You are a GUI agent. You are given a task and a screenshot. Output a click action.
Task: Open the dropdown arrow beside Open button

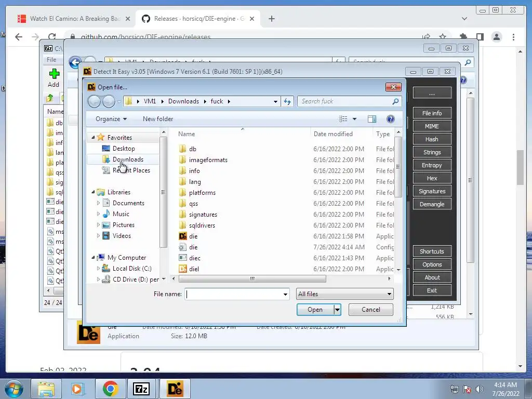[x=337, y=310]
